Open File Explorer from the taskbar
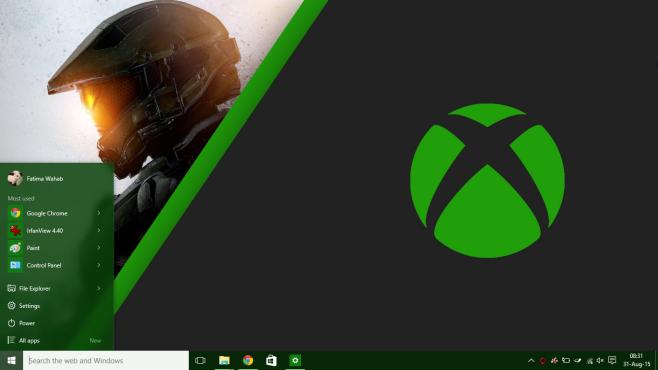The height and width of the screenshot is (370, 658). 224,360
